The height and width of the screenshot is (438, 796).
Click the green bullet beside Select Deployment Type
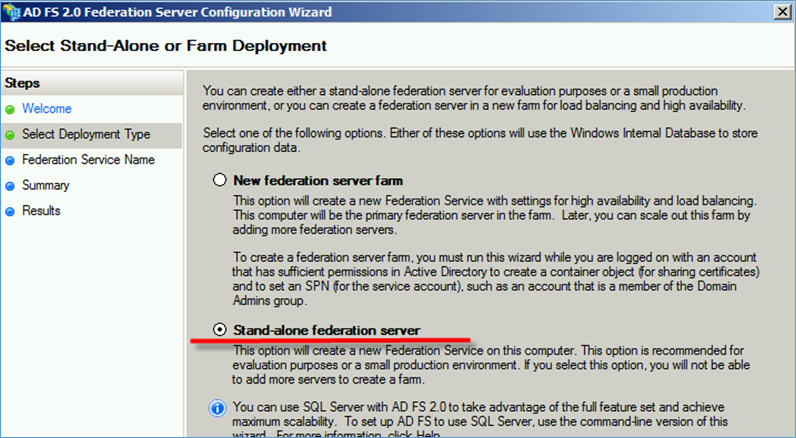click(10, 135)
